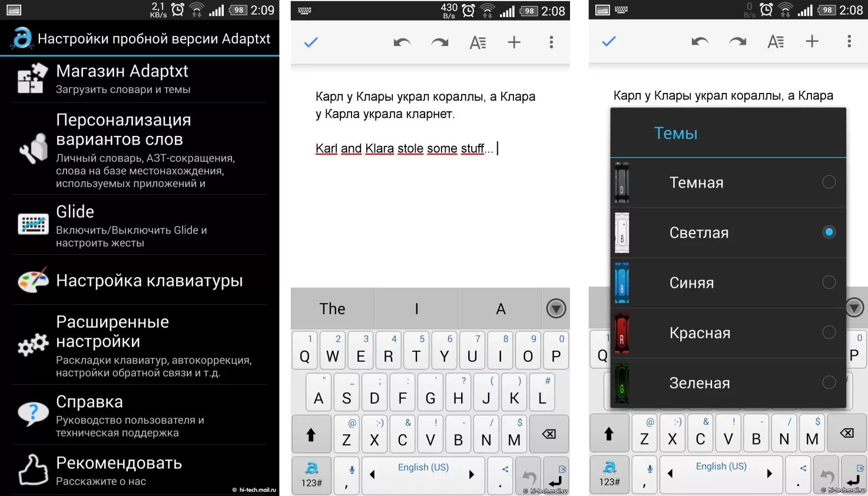Switch to previous language on right keyboard spacebar

point(670,473)
